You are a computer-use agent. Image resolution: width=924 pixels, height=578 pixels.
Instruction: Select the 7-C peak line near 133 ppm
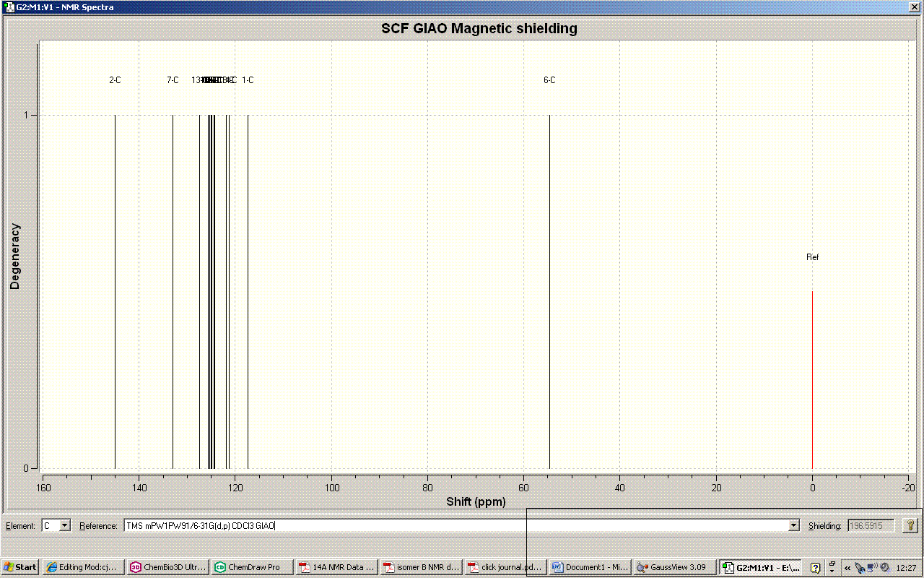(x=173, y=291)
